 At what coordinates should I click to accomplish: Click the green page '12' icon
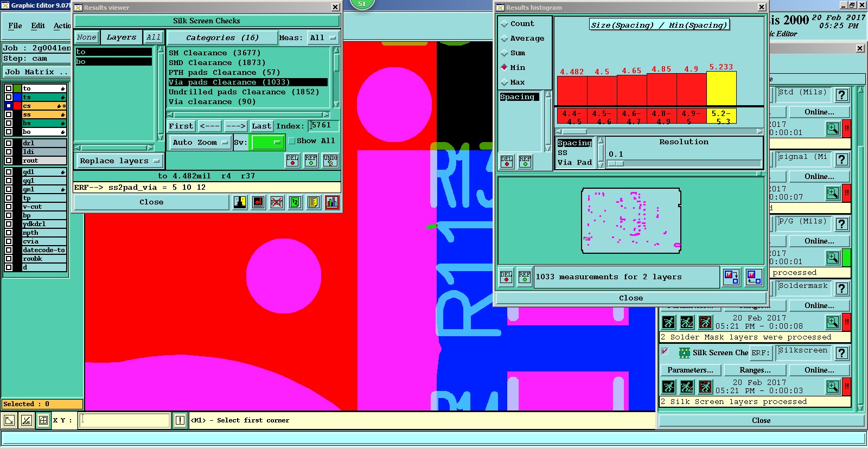click(295, 202)
